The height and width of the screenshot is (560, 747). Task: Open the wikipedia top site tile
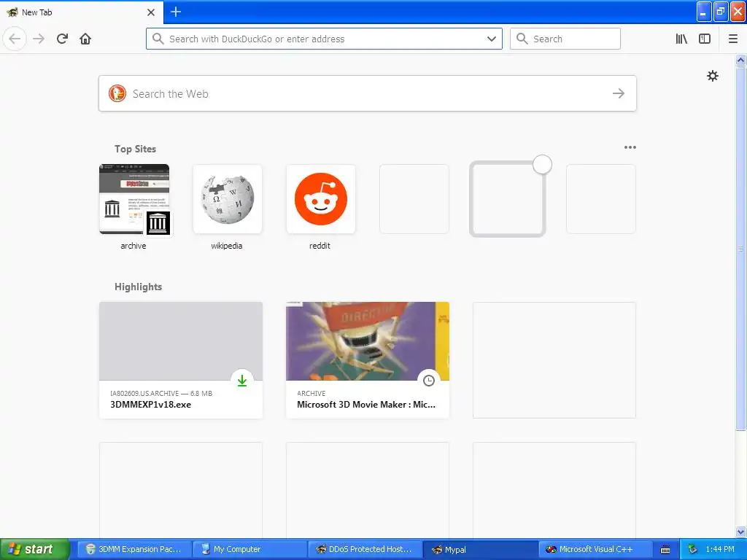(228, 199)
